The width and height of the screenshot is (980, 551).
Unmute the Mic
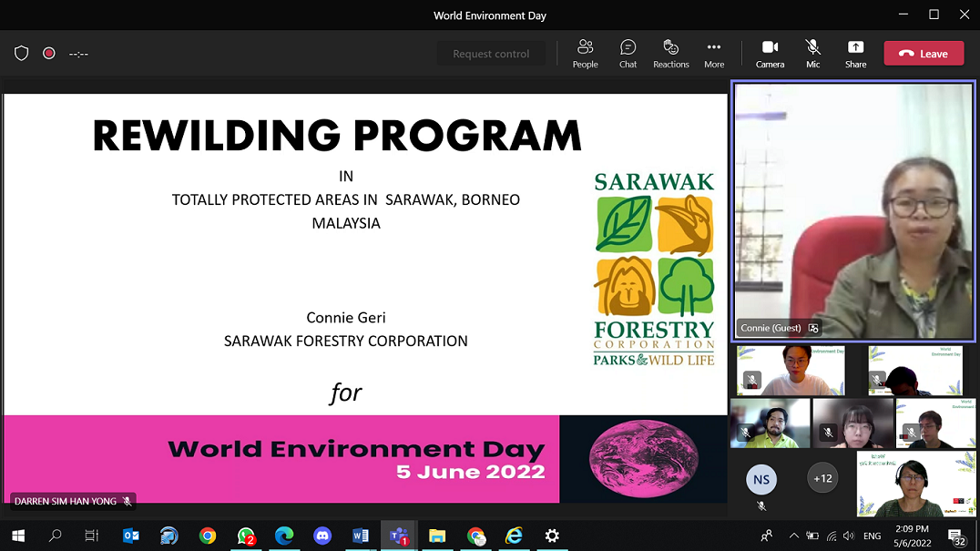click(812, 54)
